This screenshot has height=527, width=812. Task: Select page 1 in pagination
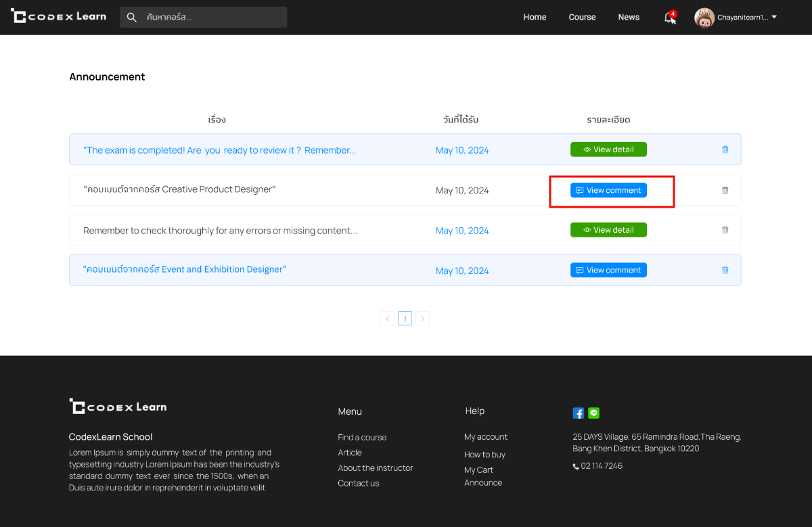[405, 318]
